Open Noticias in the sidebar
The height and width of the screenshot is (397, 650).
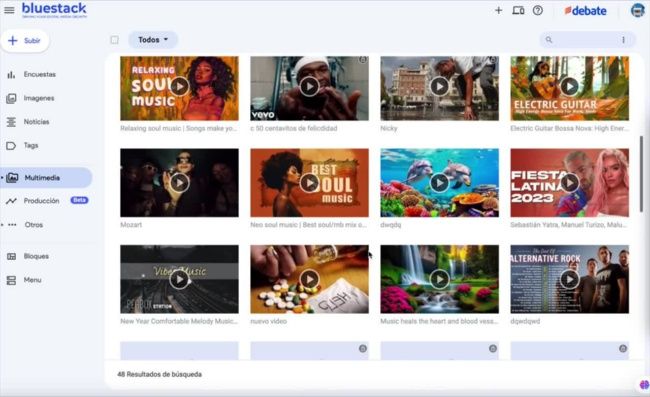36,122
